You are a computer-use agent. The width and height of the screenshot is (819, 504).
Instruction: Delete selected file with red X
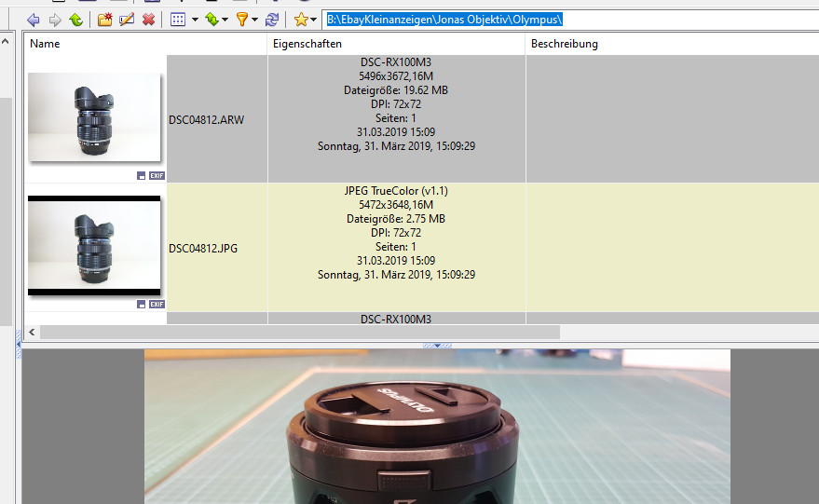click(148, 20)
